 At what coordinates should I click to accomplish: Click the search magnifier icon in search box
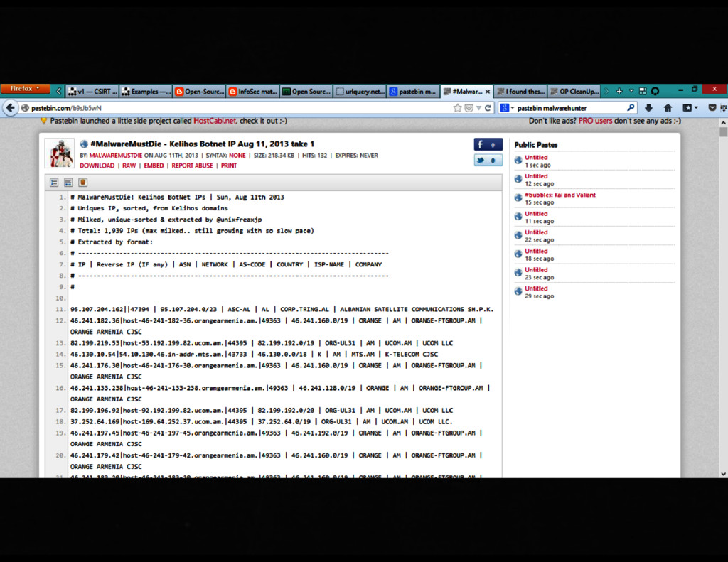(631, 108)
